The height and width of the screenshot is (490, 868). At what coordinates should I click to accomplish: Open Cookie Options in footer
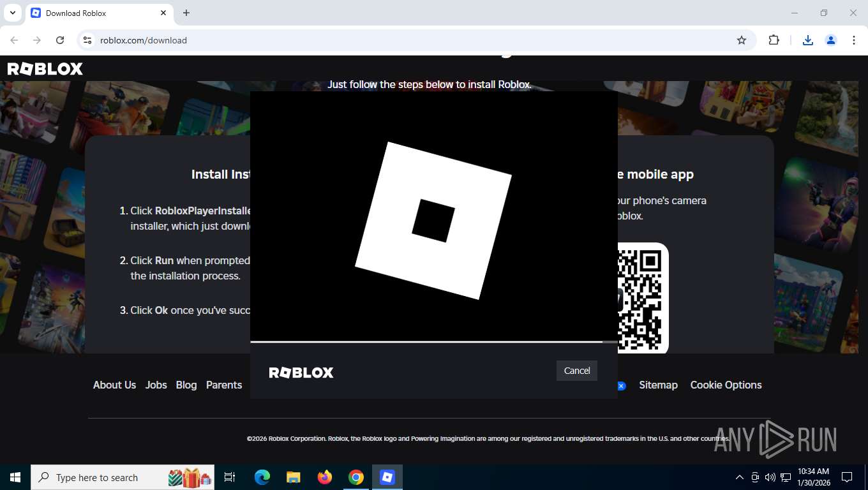click(726, 385)
